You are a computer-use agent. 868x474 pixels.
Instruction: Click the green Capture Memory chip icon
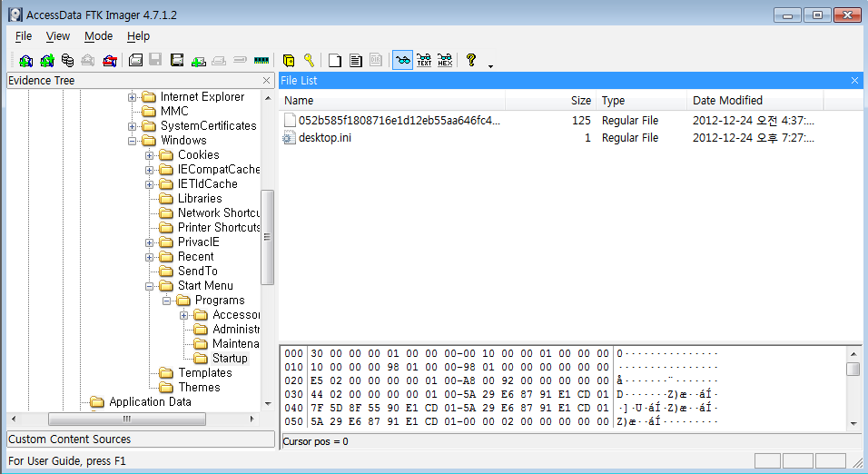pos(261,60)
